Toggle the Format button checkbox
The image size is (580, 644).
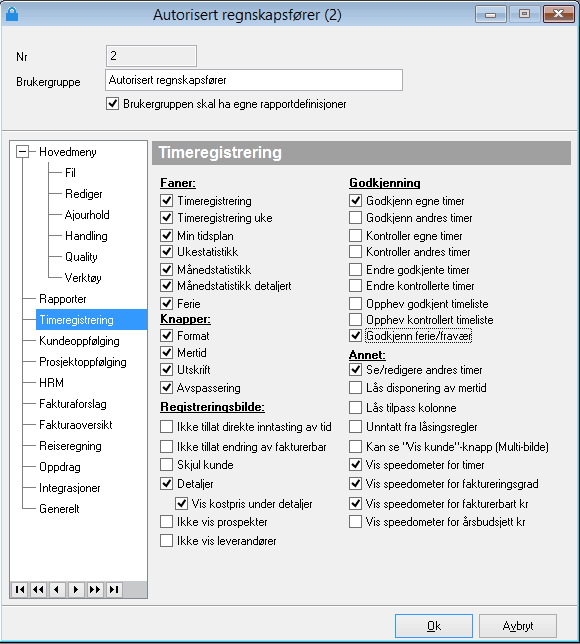(166, 336)
